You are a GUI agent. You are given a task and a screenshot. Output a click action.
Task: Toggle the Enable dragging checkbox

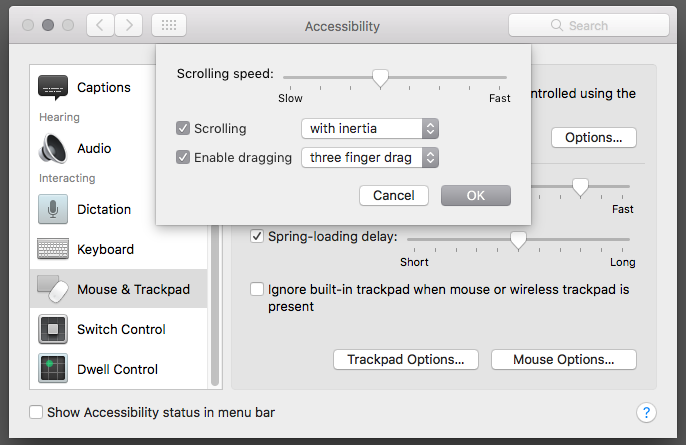[183, 157]
